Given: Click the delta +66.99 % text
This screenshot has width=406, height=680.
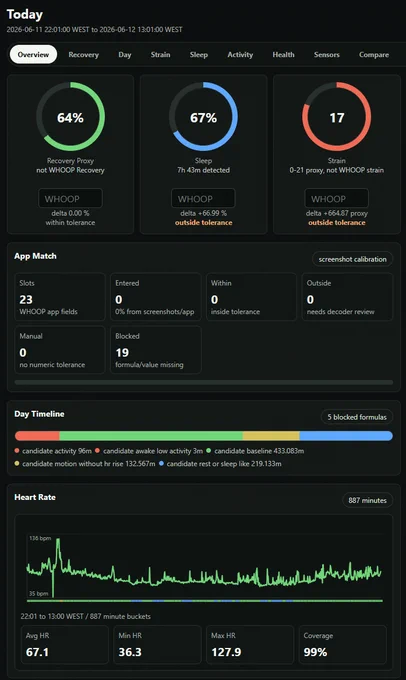Looking at the screenshot, I should tap(203, 213).
